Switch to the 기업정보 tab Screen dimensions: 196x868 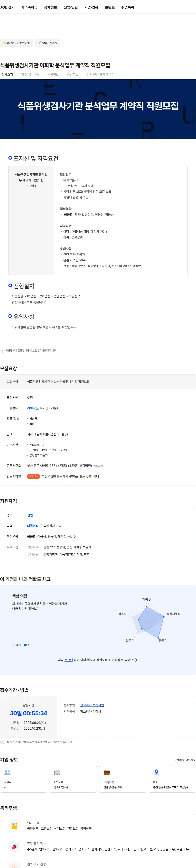[53, 74]
